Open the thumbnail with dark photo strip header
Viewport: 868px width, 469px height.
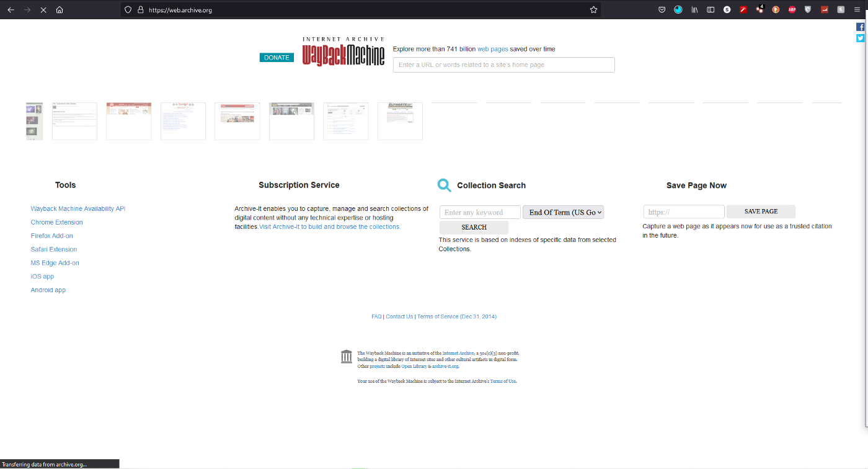291,121
